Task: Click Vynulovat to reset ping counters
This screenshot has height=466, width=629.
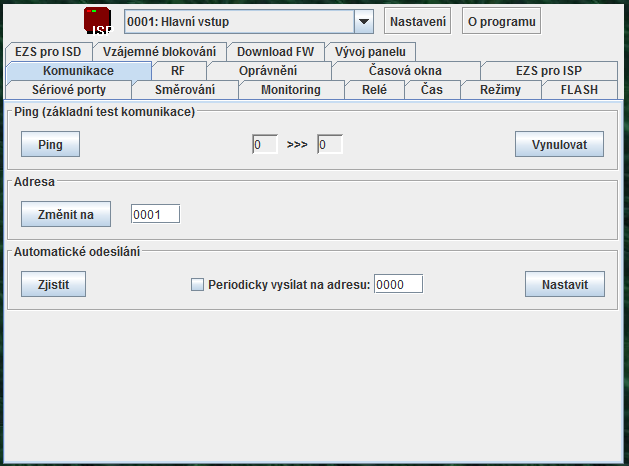Action: tap(560, 145)
